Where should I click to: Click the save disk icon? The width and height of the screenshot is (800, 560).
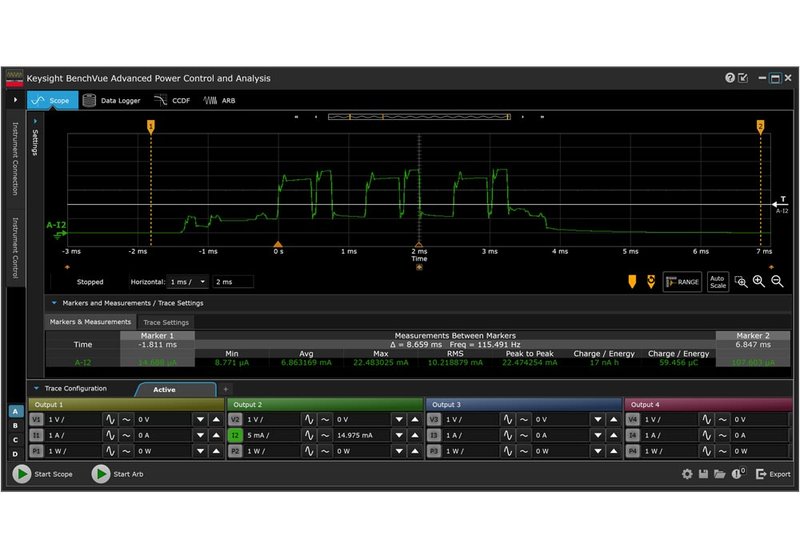pos(703,474)
